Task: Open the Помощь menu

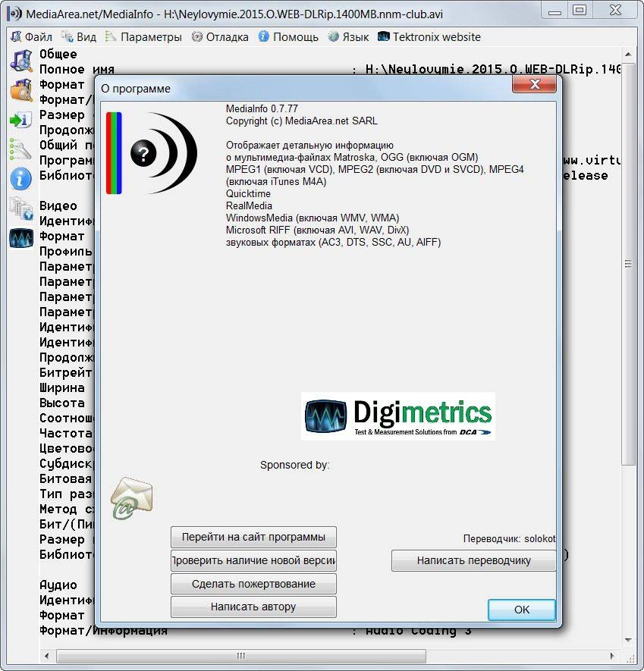Action: [288, 37]
